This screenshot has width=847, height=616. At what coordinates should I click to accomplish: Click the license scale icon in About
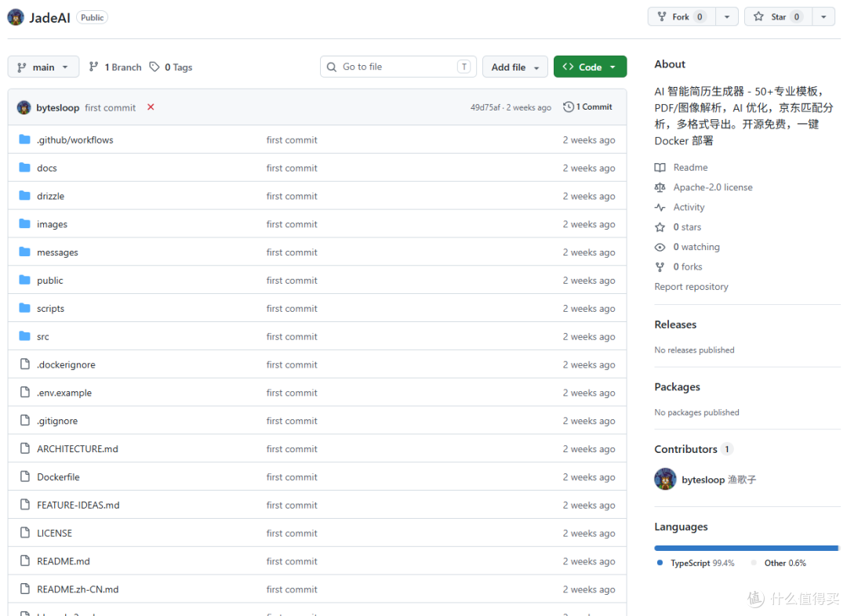click(x=660, y=187)
